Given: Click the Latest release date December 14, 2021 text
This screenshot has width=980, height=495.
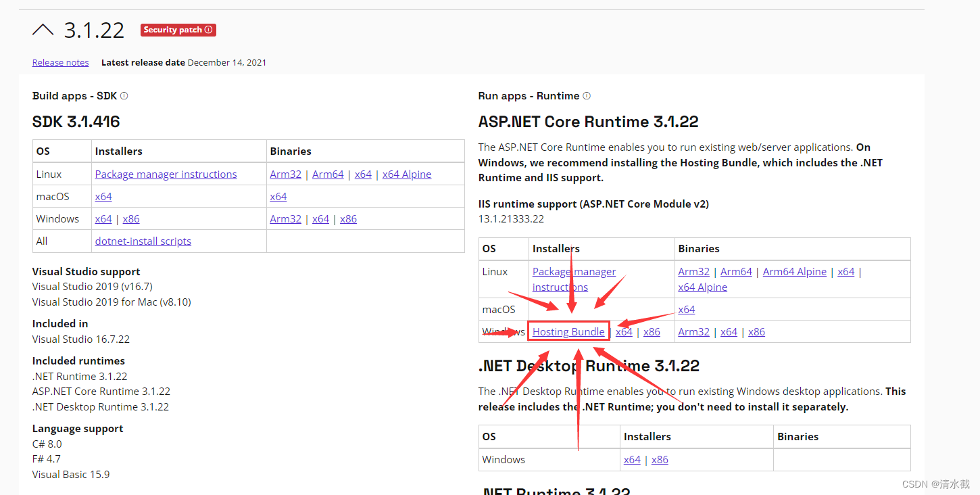Looking at the screenshot, I should [x=184, y=62].
